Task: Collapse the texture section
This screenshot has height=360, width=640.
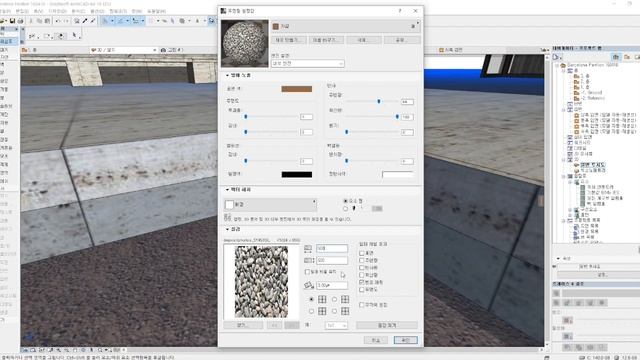Action: tap(227, 229)
